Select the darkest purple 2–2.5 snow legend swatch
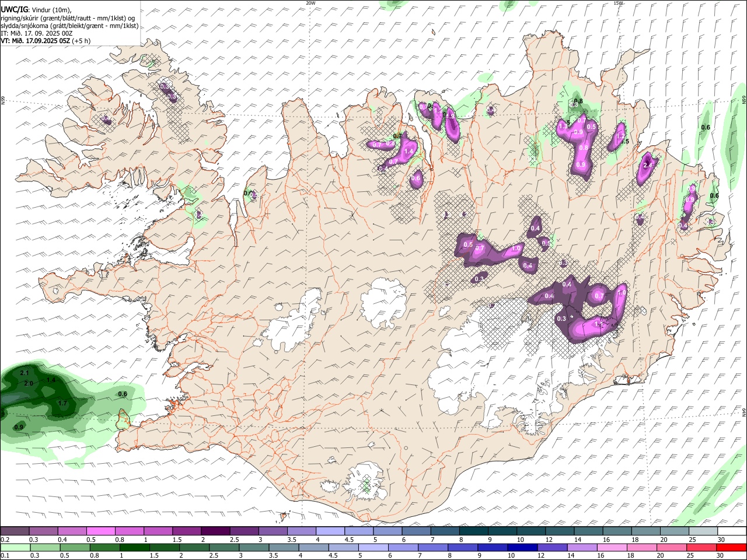747x560 pixels. (215, 531)
